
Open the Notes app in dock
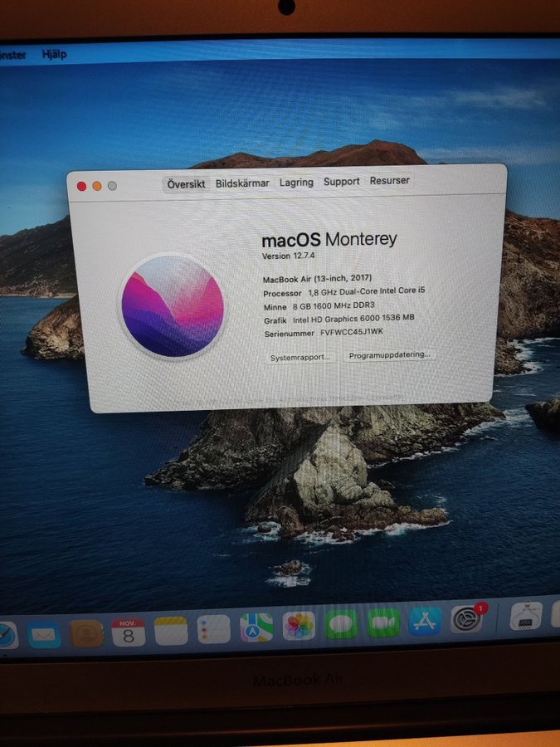pos(171,631)
